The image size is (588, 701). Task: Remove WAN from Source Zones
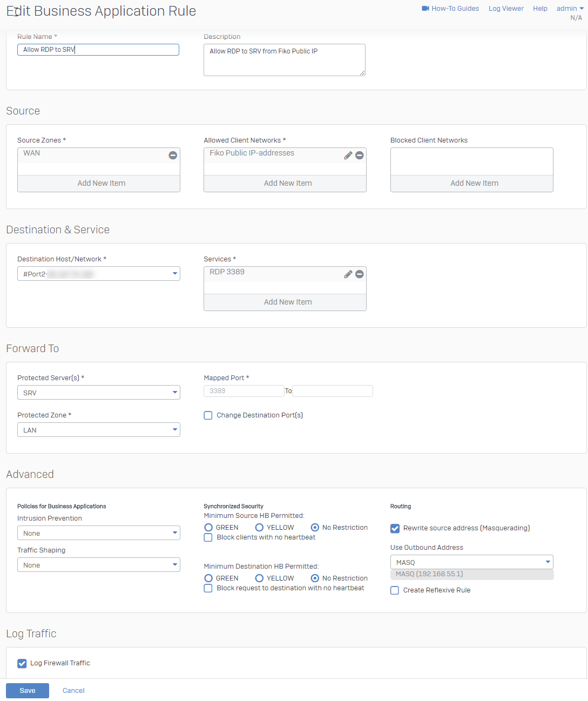(x=173, y=156)
